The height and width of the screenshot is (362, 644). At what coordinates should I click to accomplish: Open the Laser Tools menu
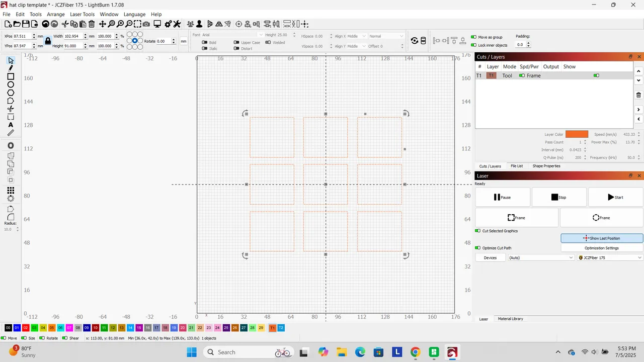click(82, 15)
